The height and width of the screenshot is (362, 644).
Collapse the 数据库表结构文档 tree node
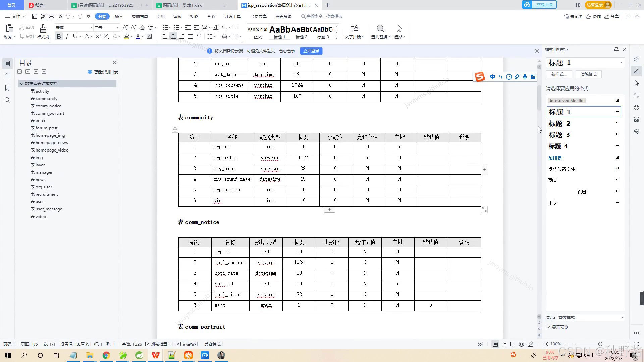click(x=22, y=84)
